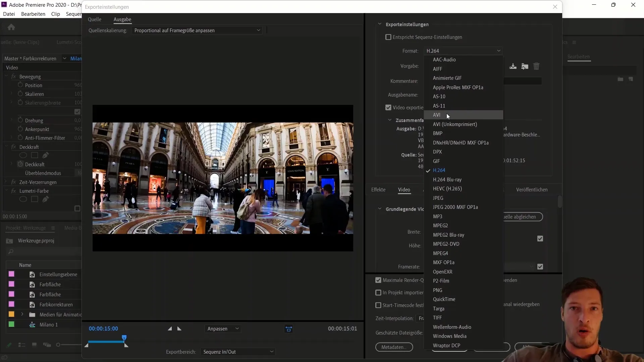Click the video preview frame
This screenshot has height=362, width=644.
click(x=223, y=178)
